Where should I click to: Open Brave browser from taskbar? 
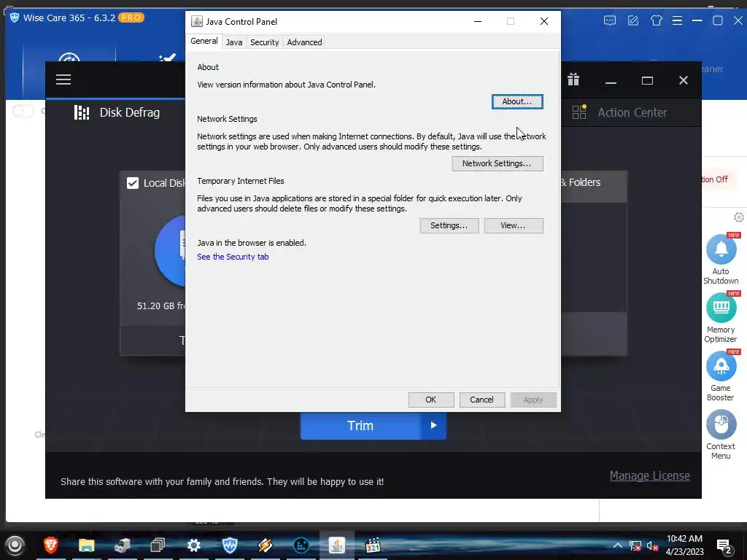pyautogui.click(x=51, y=545)
